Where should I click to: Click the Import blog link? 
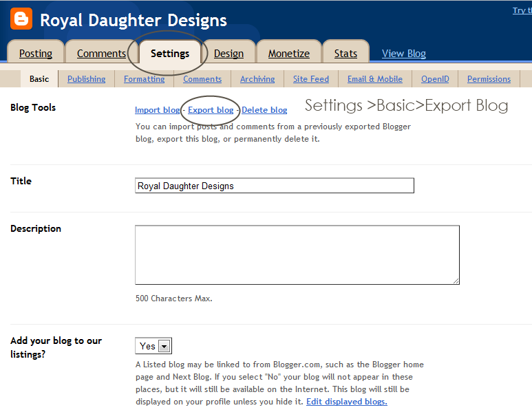tap(157, 110)
